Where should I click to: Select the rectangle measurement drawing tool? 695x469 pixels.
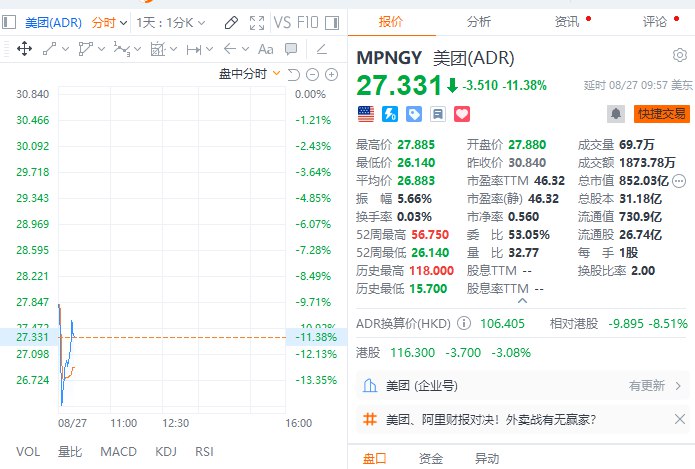click(x=157, y=49)
